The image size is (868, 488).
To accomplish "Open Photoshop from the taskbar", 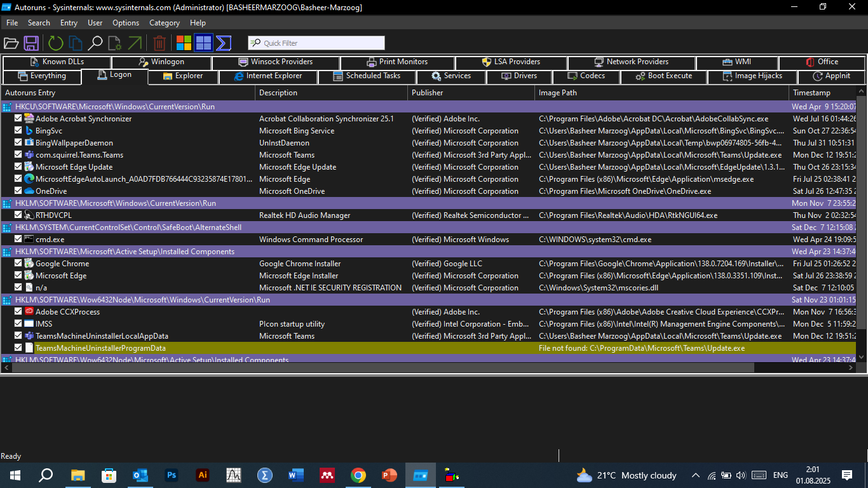I will pyautogui.click(x=172, y=475).
